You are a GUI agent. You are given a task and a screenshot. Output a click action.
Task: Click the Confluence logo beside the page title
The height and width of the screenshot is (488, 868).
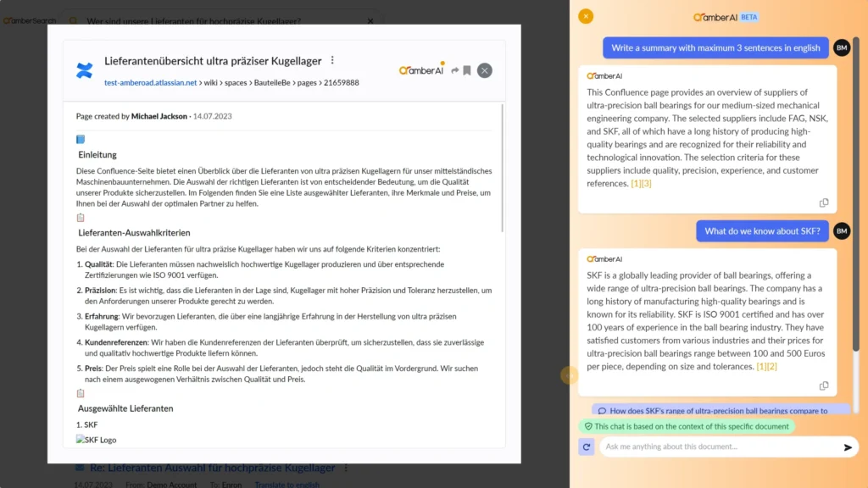point(84,69)
